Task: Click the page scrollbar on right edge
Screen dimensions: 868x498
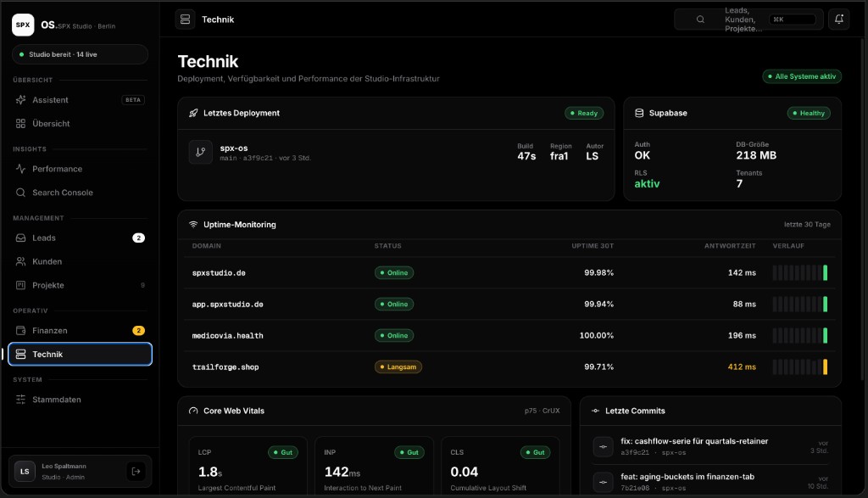Action: pyautogui.click(x=863, y=210)
